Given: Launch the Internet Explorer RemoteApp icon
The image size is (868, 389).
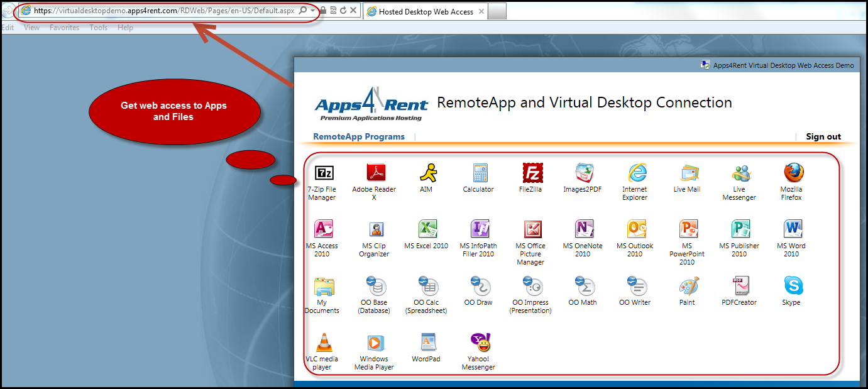Looking at the screenshot, I should click(636, 173).
